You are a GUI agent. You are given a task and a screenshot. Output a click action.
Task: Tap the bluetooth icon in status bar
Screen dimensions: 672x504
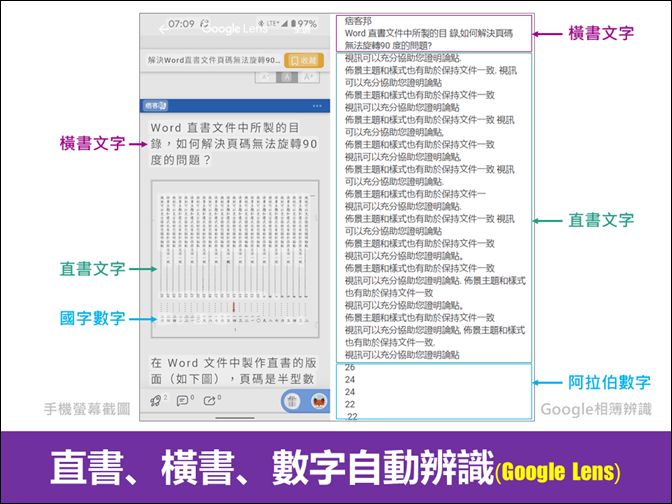(x=261, y=23)
